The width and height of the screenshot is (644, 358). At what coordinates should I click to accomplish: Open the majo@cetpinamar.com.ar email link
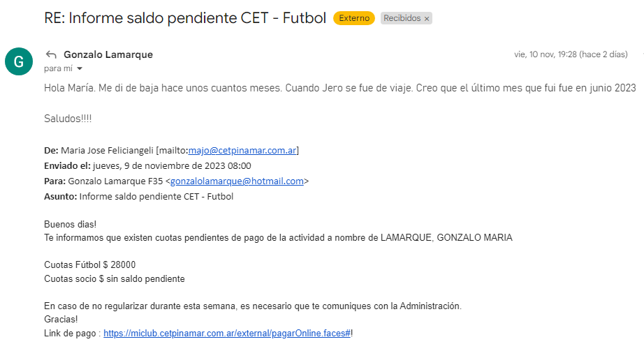(242, 150)
